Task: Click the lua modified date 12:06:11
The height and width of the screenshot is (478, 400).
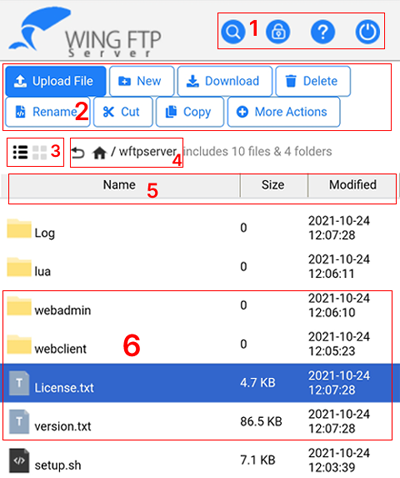Action: pos(339,267)
